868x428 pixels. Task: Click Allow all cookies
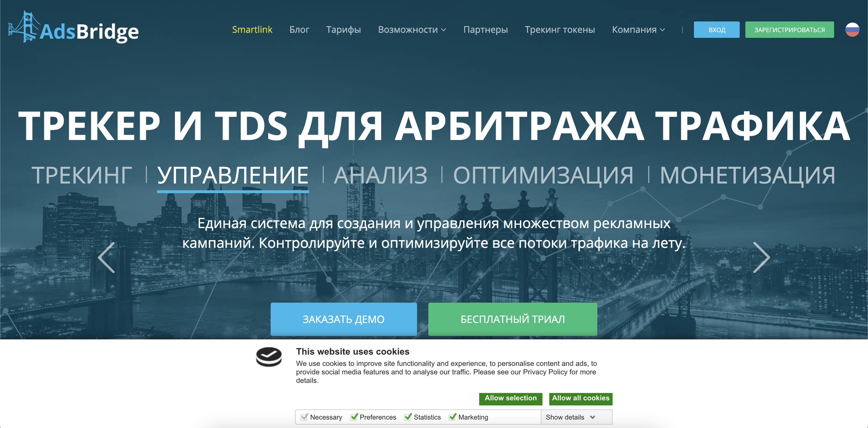click(x=580, y=399)
